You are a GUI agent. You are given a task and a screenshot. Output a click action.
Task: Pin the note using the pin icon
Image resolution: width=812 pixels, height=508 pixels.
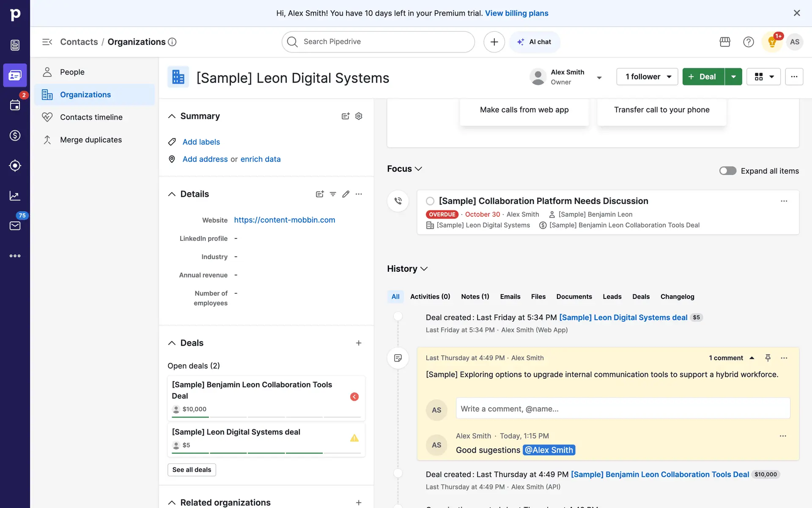(x=768, y=358)
